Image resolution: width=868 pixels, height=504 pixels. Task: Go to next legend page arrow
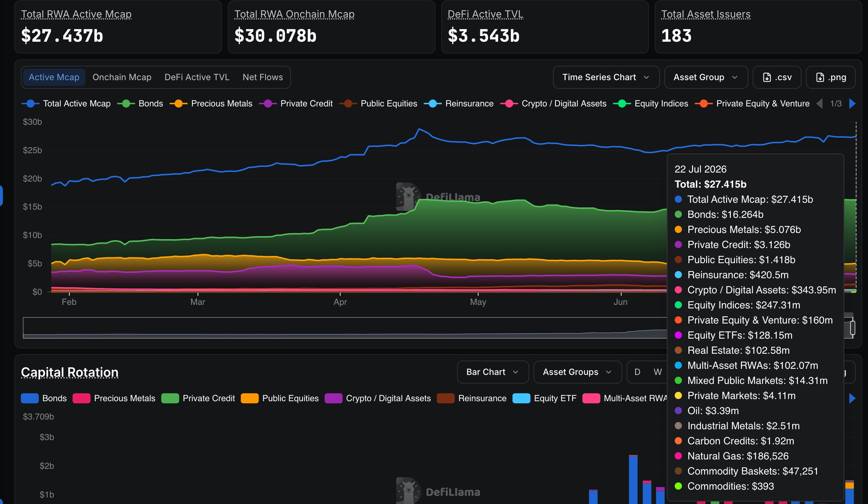click(x=852, y=104)
